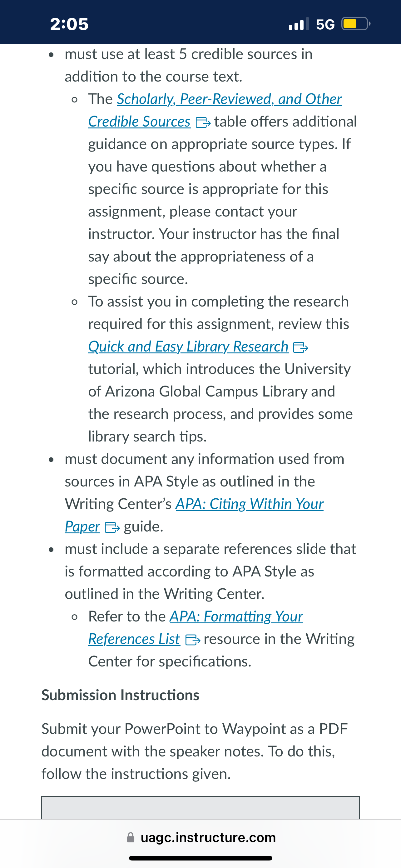Open the Quick and Easy Library Research link
The width and height of the screenshot is (401, 868).
point(188,347)
